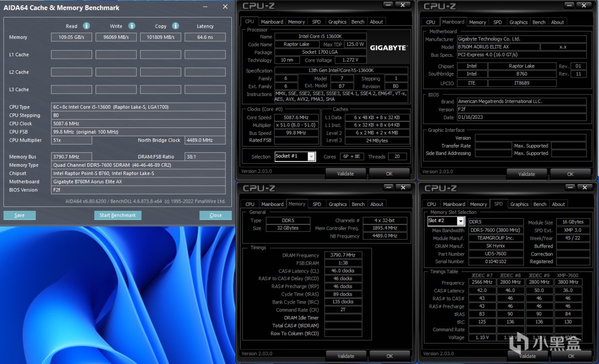
Task: Click the Memory Read value 109.05 GB/s
Action: click(x=71, y=37)
